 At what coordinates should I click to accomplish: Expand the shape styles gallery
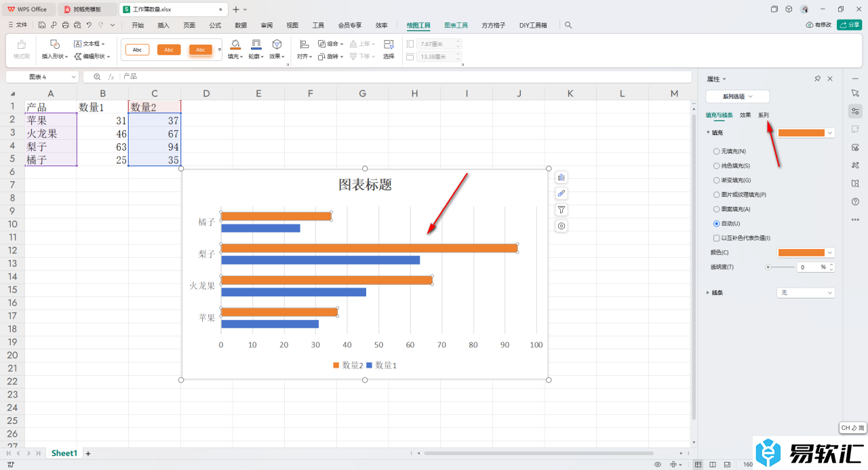tap(219, 50)
